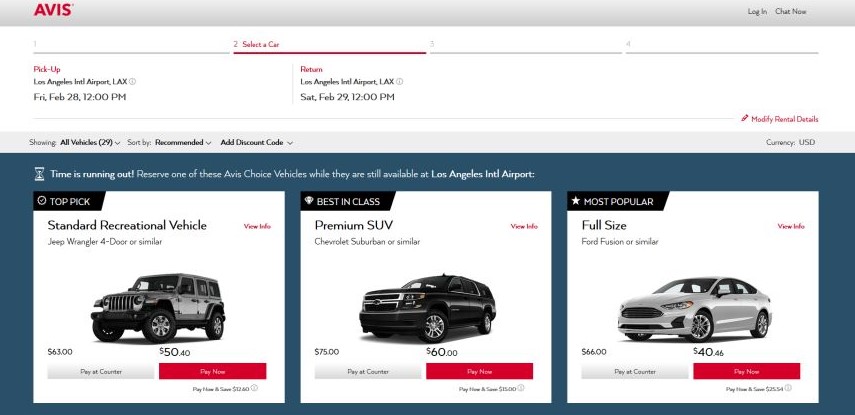This screenshot has height=415, width=855.
Task: Click Pay Now & Save $15.00 text
Action: point(487,389)
